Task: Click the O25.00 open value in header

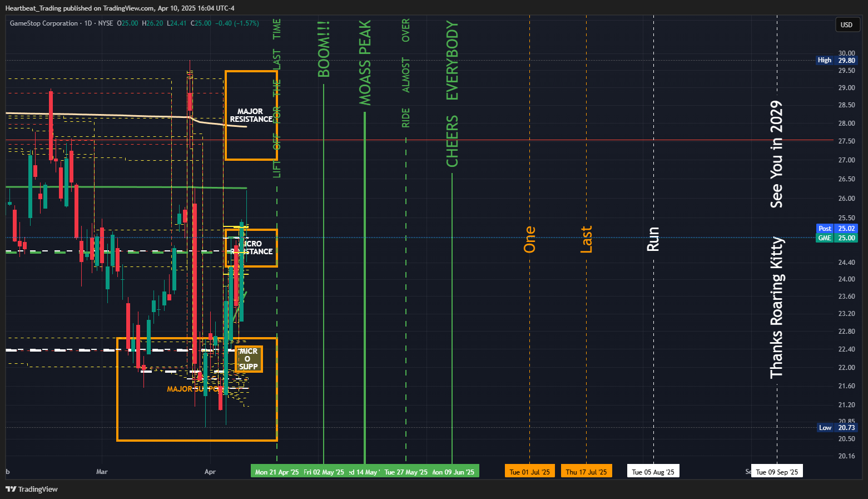Action: pos(127,23)
